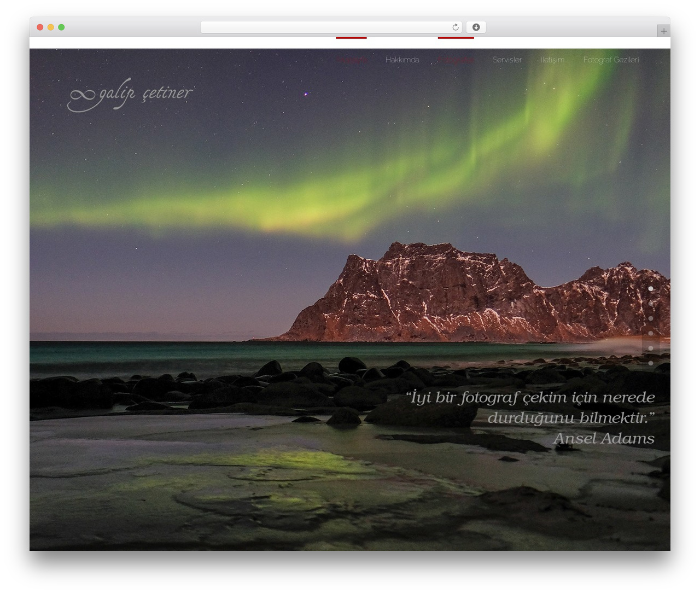Focus the browser address bar

pos(331,27)
